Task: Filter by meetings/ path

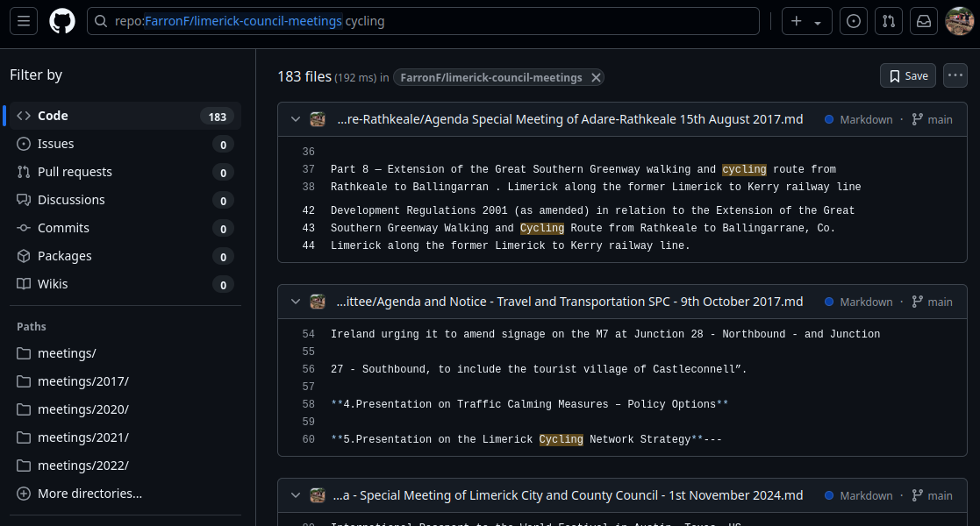Action: click(x=125, y=353)
